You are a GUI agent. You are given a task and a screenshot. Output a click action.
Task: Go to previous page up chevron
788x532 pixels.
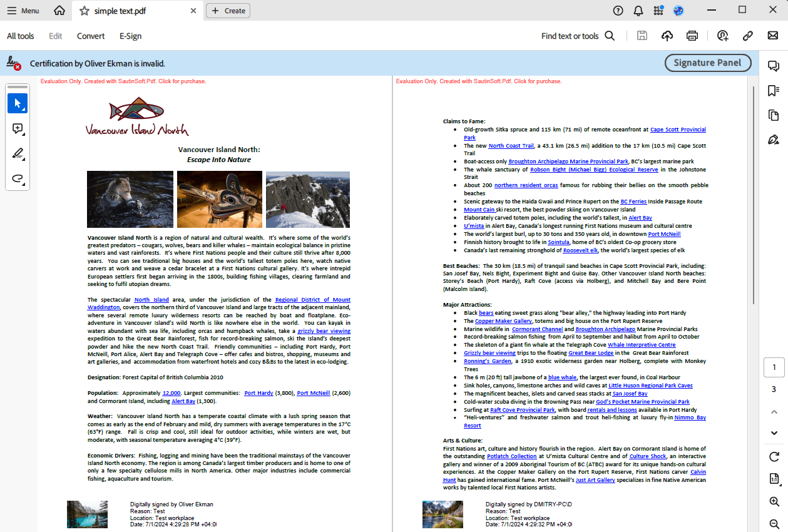click(x=774, y=412)
